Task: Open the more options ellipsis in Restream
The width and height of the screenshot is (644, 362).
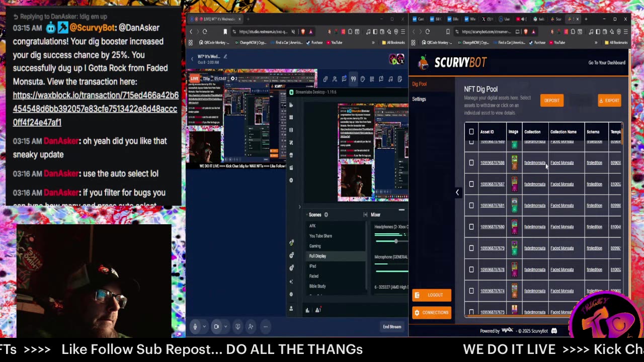Action: pyautogui.click(x=265, y=327)
